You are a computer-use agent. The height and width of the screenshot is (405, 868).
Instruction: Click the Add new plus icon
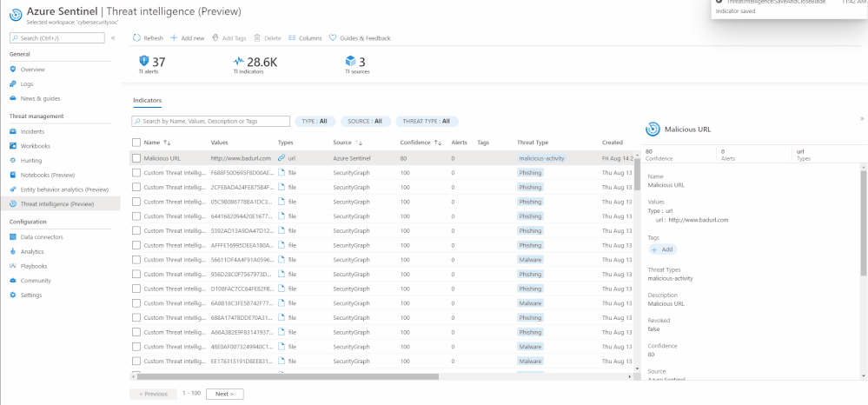174,38
